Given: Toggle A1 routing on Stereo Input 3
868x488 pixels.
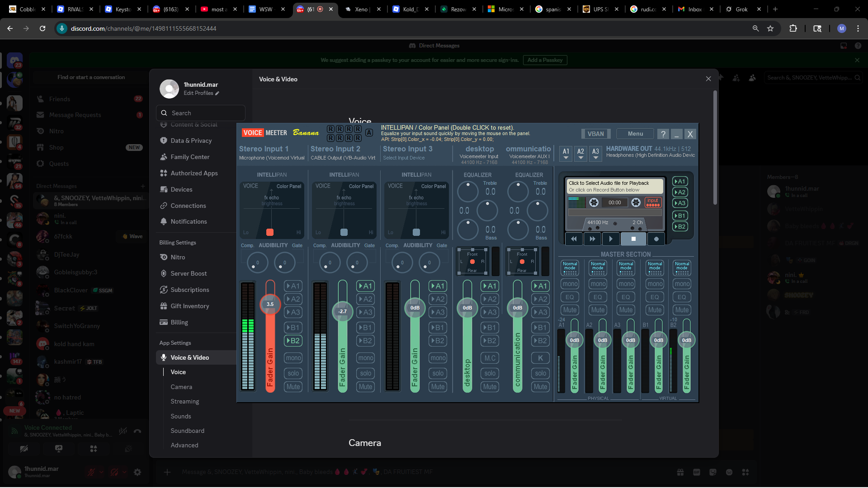Looking at the screenshot, I should click(438, 286).
